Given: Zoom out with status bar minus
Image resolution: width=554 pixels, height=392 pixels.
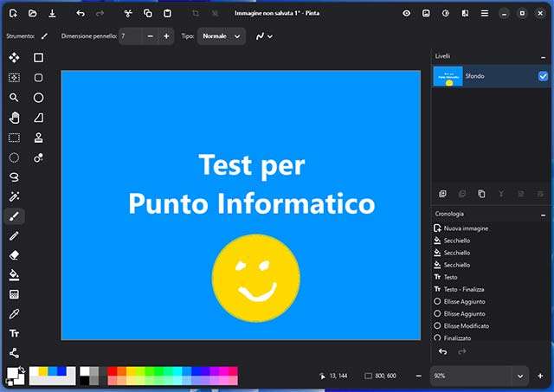Looking at the screenshot, I should (419, 376).
